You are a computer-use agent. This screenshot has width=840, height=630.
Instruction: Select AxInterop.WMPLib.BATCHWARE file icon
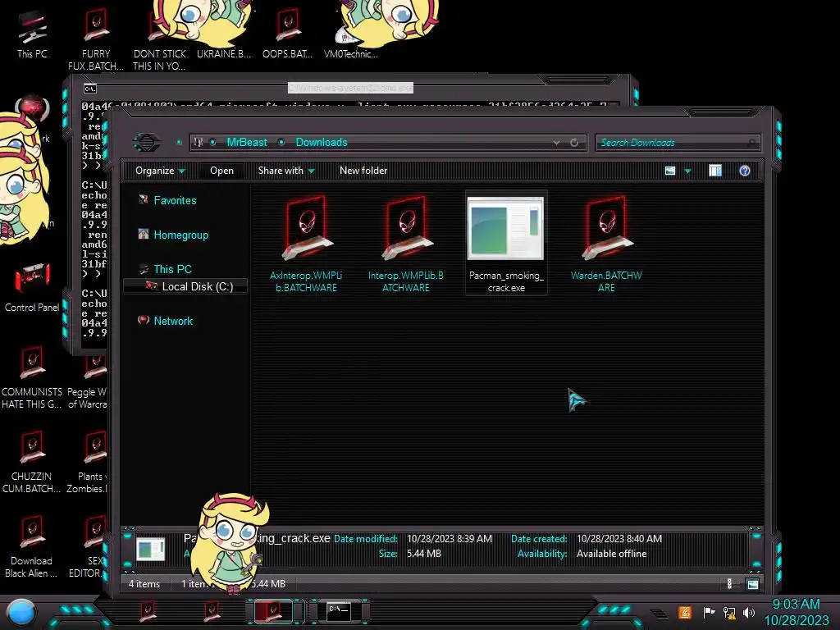[x=307, y=228]
